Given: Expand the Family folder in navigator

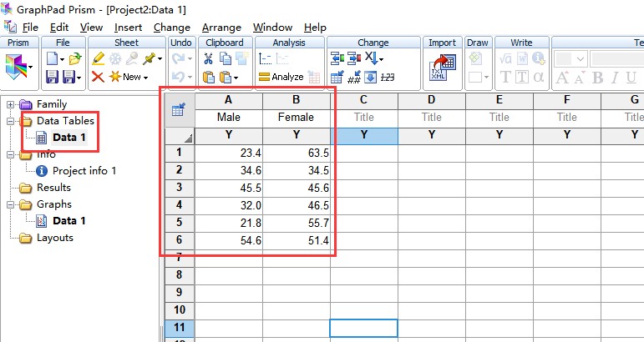Looking at the screenshot, I should coord(10,104).
